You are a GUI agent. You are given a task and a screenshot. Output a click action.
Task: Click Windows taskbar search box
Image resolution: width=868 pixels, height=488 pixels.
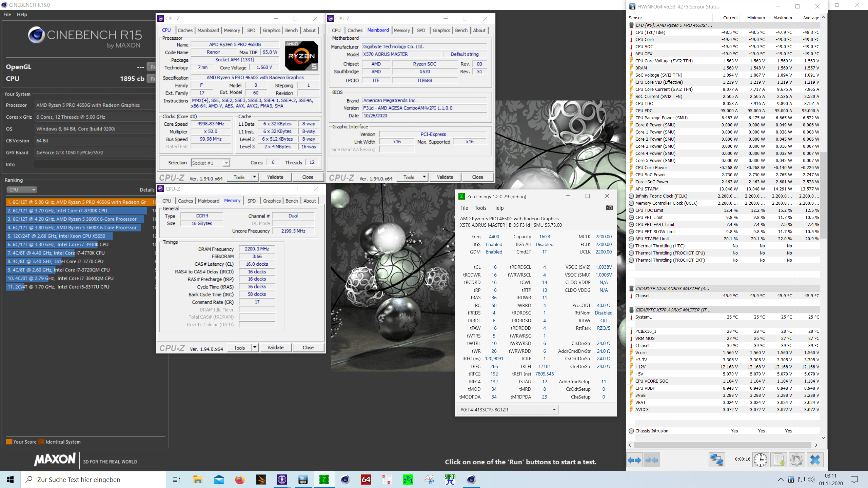(x=93, y=480)
